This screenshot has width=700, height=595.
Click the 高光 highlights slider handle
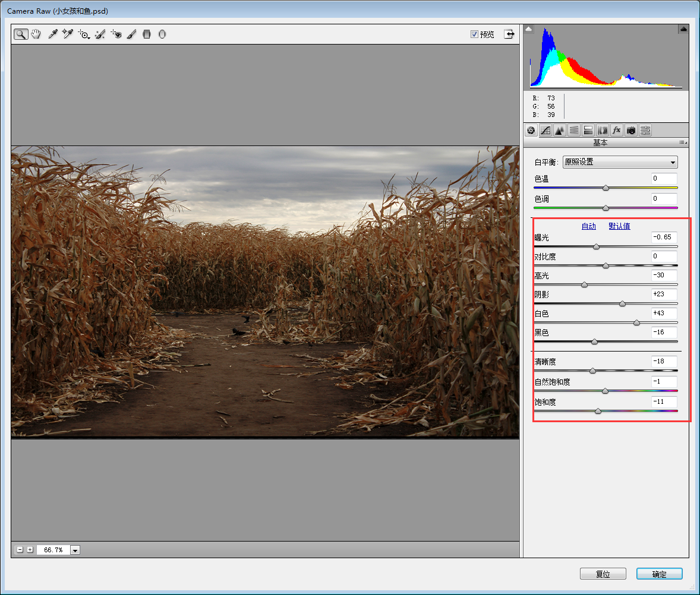[584, 284]
